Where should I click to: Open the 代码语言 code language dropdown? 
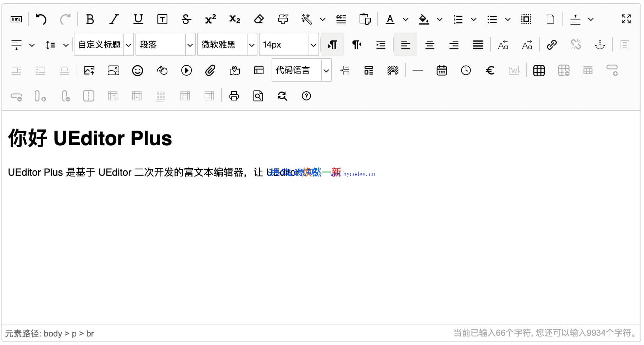(302, 70)
